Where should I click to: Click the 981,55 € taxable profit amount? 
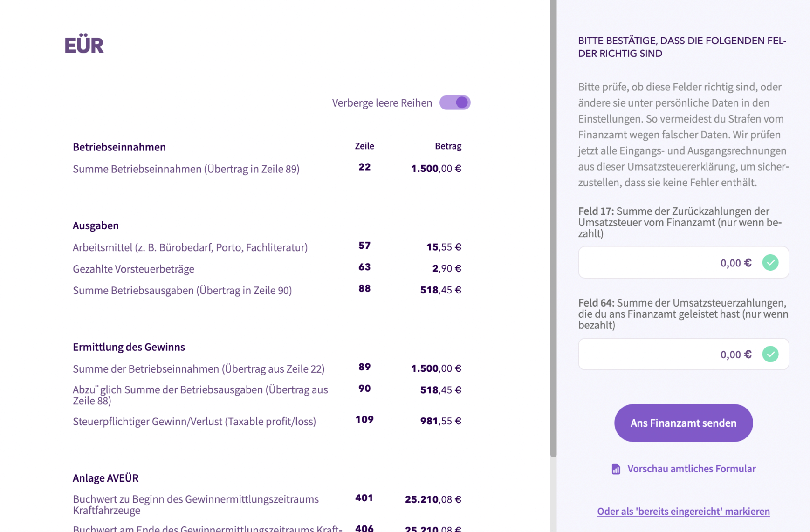[440, 421]
